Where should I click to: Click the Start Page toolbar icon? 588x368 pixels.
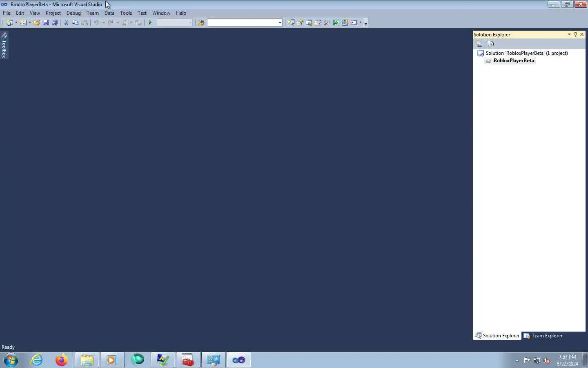tap(336, 22)
